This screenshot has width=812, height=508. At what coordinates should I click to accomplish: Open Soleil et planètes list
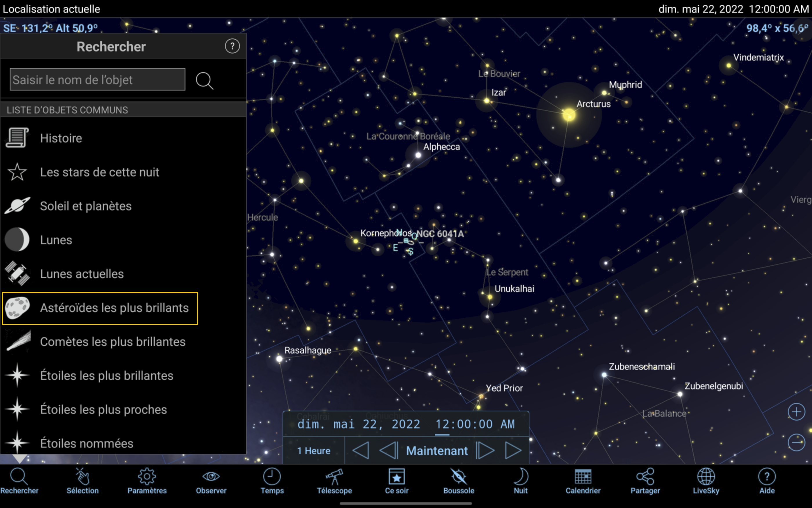[86, 206]
